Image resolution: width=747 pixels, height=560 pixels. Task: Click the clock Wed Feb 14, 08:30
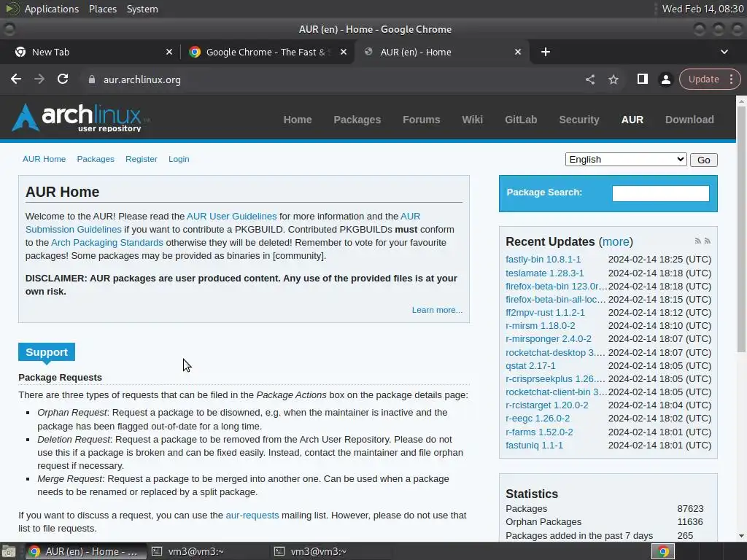point(703,9)
